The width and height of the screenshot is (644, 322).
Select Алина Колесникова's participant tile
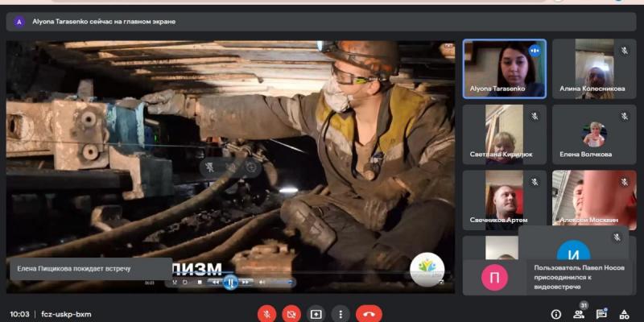pos(594,68)
